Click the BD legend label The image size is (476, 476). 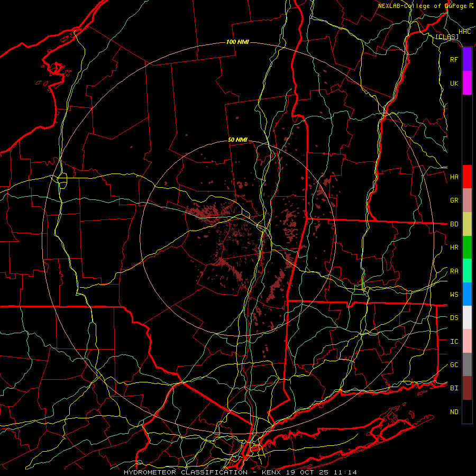pos(454,224)
